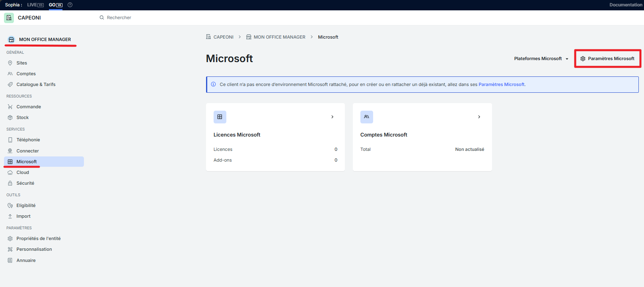Select Sécurité in the sidebar menu

25,183
